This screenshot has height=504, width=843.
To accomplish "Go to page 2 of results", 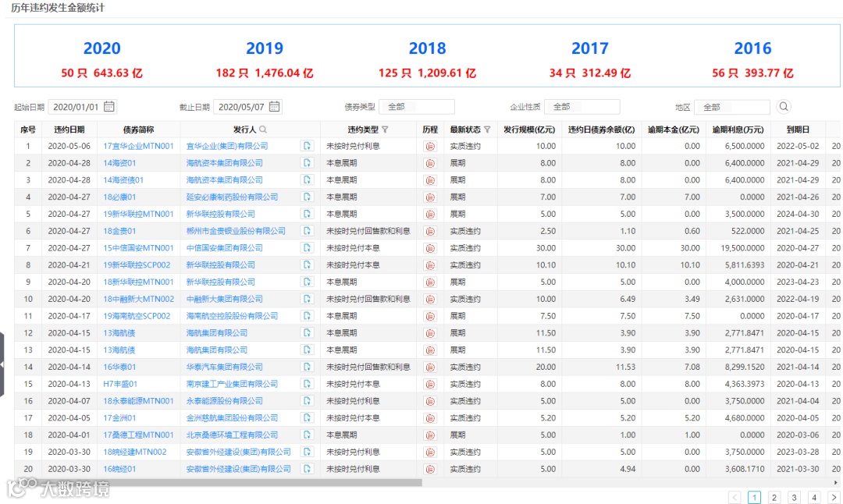I will (774, 498).
